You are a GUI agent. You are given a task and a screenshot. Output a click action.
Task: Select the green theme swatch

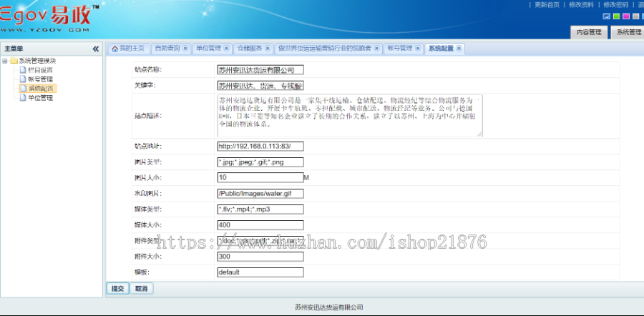pyautogui.click(x=616, y=16)
